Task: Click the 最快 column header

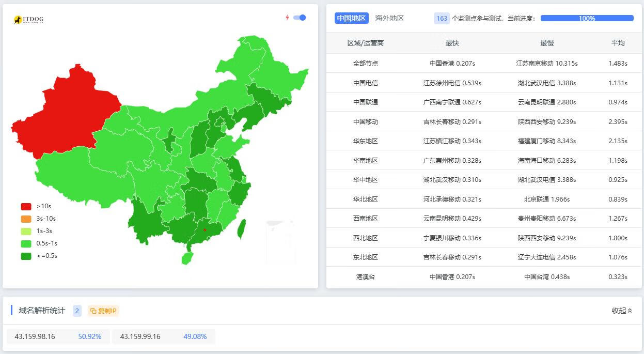Action: pyautogui.click(x=452, y=43)
